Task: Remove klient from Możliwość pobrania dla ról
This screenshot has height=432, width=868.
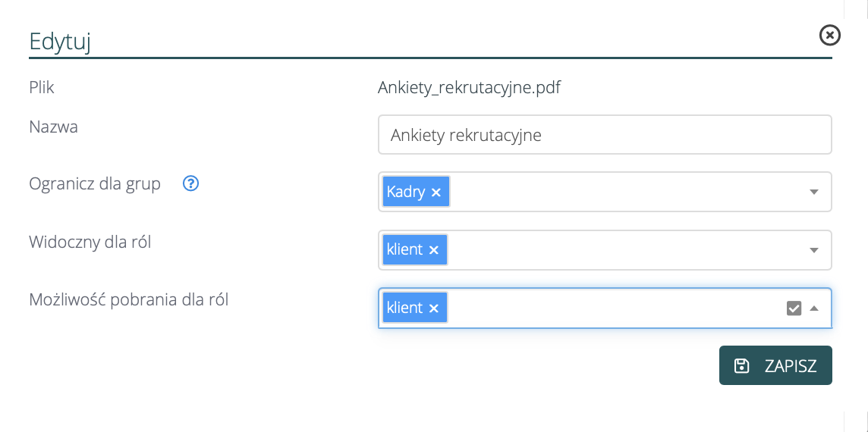Action: click(434, 308)
